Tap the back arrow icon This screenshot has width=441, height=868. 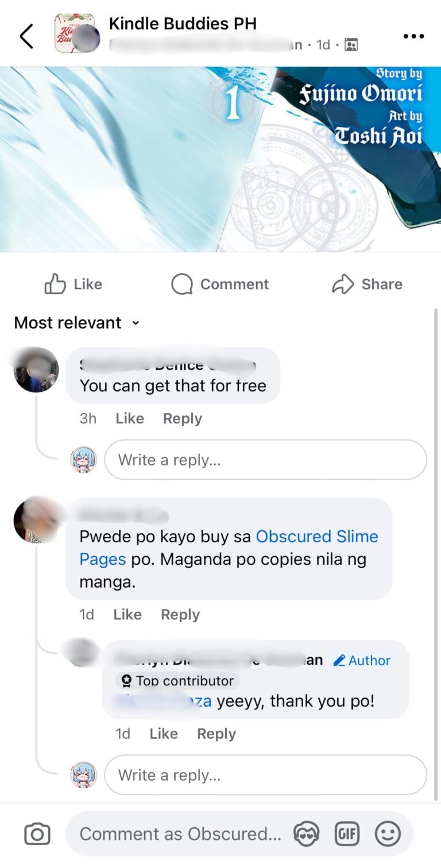(x=26, y=36)
